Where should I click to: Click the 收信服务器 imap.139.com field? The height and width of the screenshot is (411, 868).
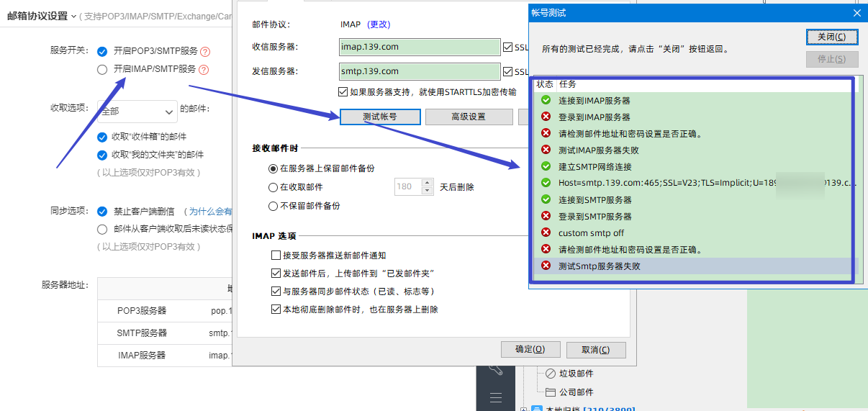pyautogui.click(x=420, y=47)
